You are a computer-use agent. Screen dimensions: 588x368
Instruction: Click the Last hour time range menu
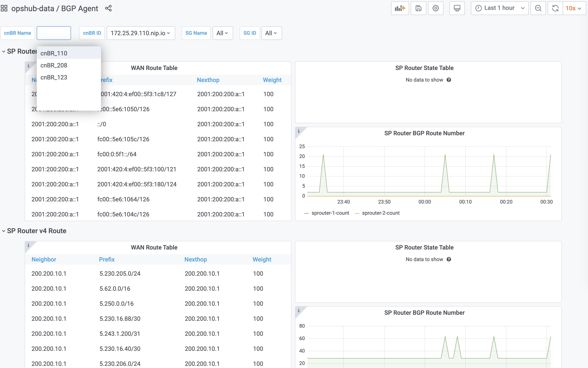[x=500, y=8]
